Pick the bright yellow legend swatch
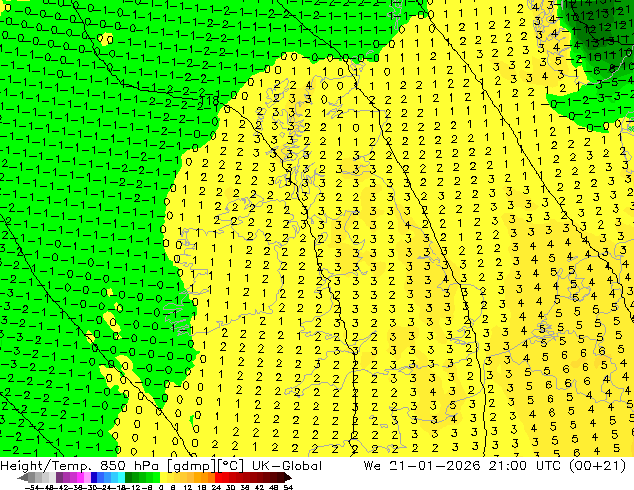 [163, 478]
